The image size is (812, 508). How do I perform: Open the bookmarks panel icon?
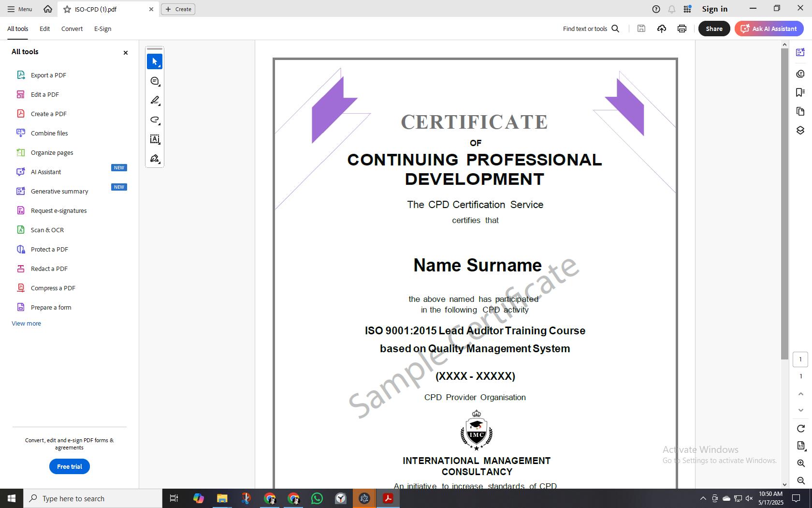800,92
